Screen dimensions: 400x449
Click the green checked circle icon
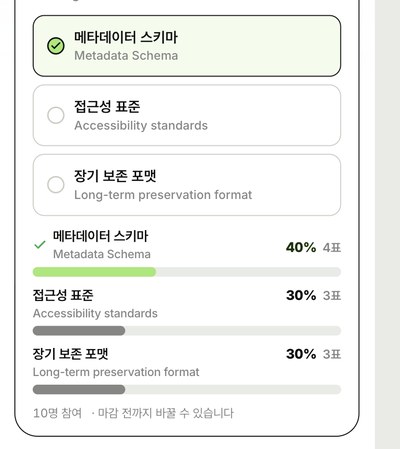pos(56,46)
